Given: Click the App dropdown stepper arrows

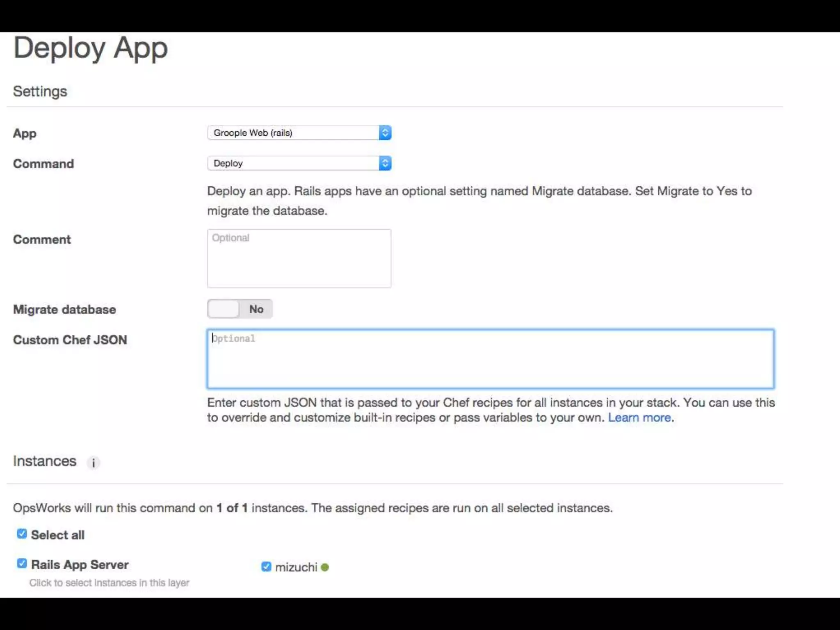Looking at the screenshot, I should pyautogui.click(x=385, y=133).
